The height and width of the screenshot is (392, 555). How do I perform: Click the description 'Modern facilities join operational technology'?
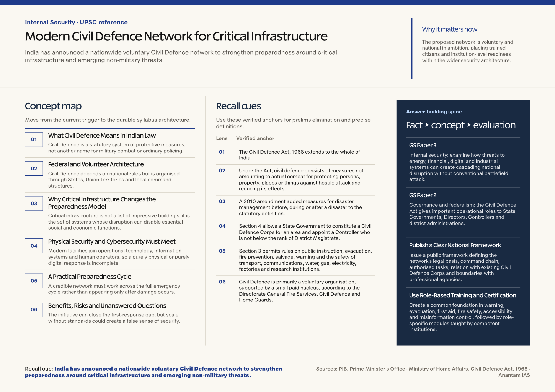[x=119, y=257]
